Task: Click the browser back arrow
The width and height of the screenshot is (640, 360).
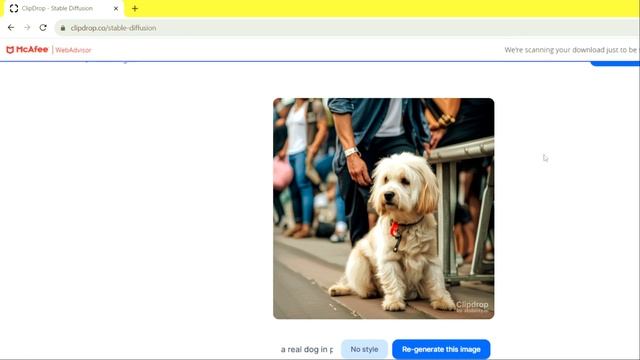Action: (11, 28)
